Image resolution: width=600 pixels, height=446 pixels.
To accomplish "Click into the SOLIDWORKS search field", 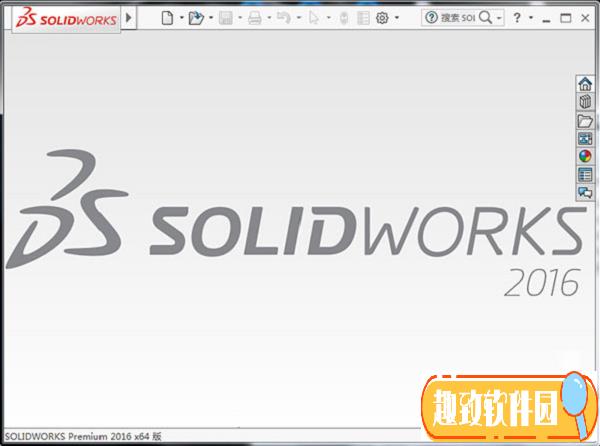I will pos(458,18).
